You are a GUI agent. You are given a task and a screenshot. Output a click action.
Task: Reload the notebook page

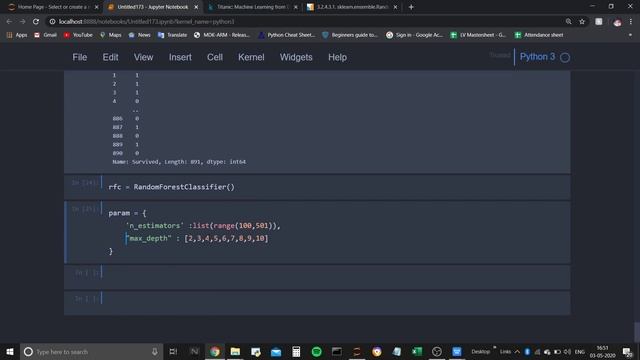tap(36, 21)
